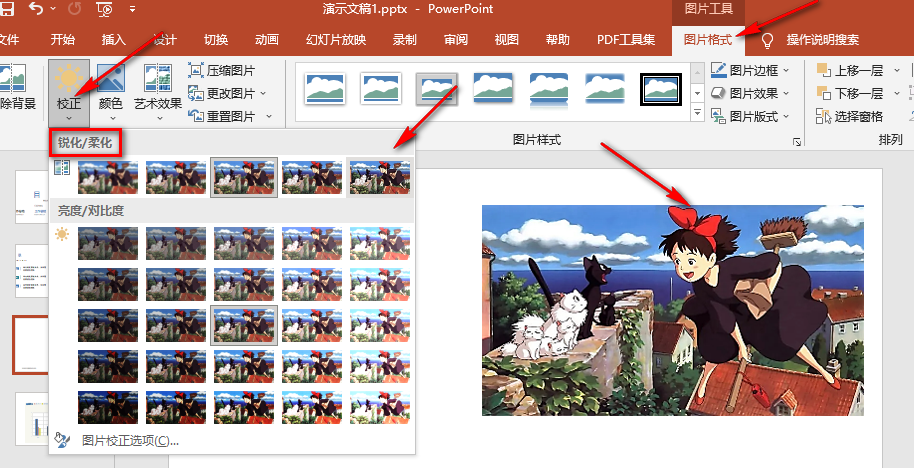Viewport: 914px width, 468px height.
Task: Click the 校正 (Corrections) sun icon
Action: pyautogui.click(x=69, y=78)
